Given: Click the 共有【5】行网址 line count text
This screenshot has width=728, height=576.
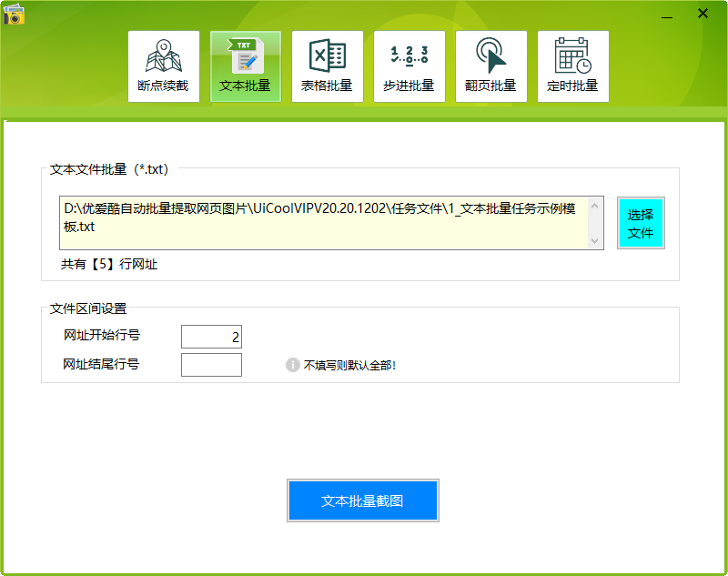Looking at the screenshot, I should pos(109,264).
